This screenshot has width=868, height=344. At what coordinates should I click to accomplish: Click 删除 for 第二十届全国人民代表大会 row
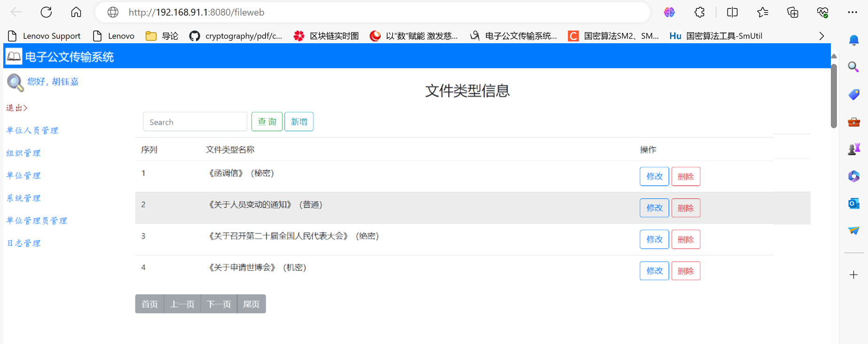[686, 239]
